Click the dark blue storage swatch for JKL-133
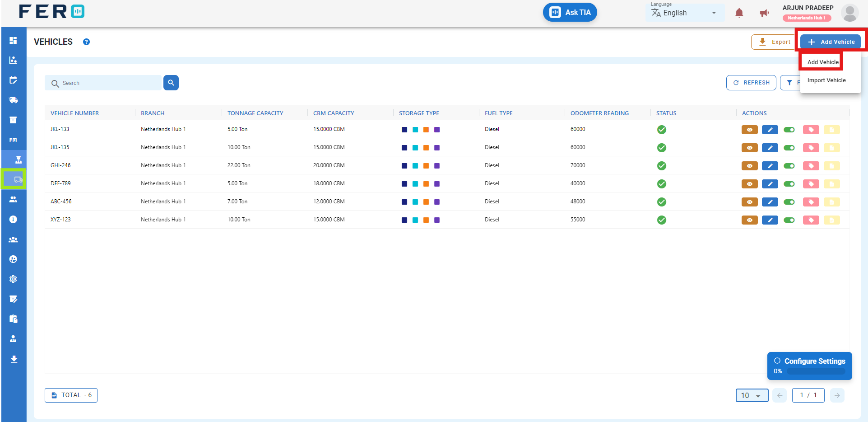This screenshot has width=868, height=422. point(404,130)
